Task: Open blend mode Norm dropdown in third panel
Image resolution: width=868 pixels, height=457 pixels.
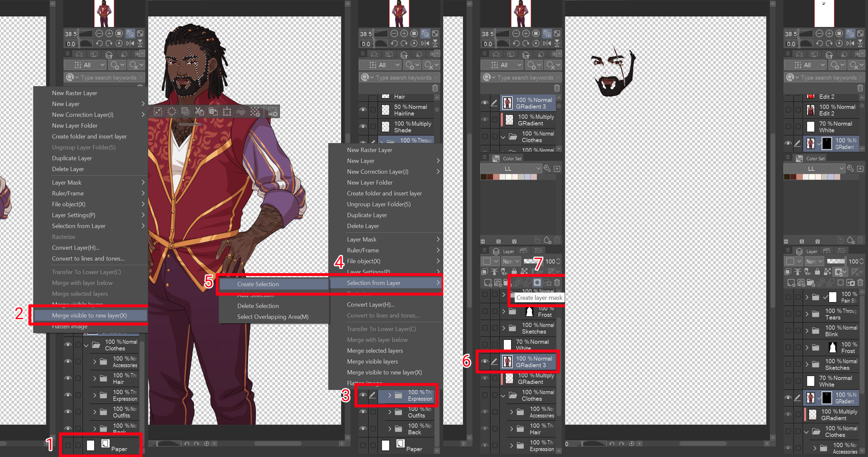Action: pos(511,261)
